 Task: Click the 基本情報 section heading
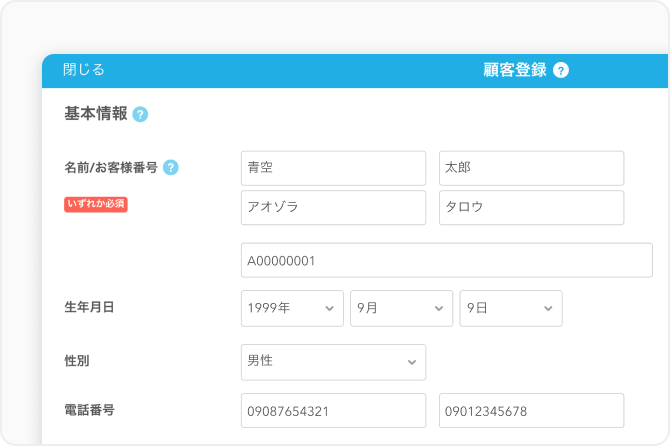click(96, 114)
